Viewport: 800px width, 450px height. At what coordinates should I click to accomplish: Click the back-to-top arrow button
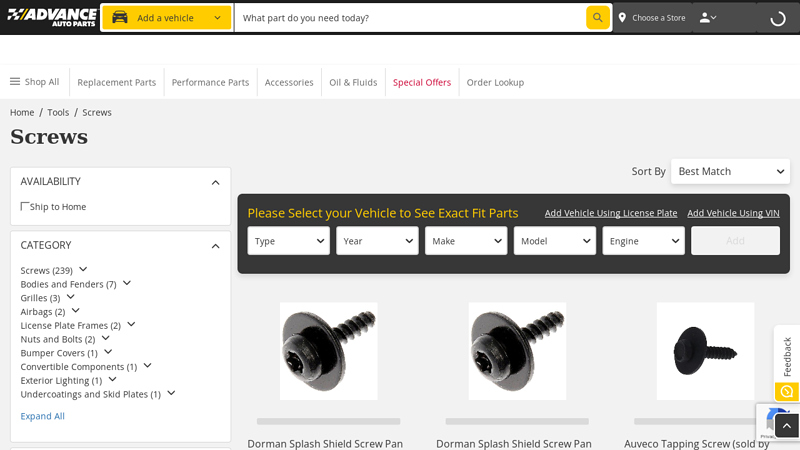pyautogui.click(x=787, y=426)
